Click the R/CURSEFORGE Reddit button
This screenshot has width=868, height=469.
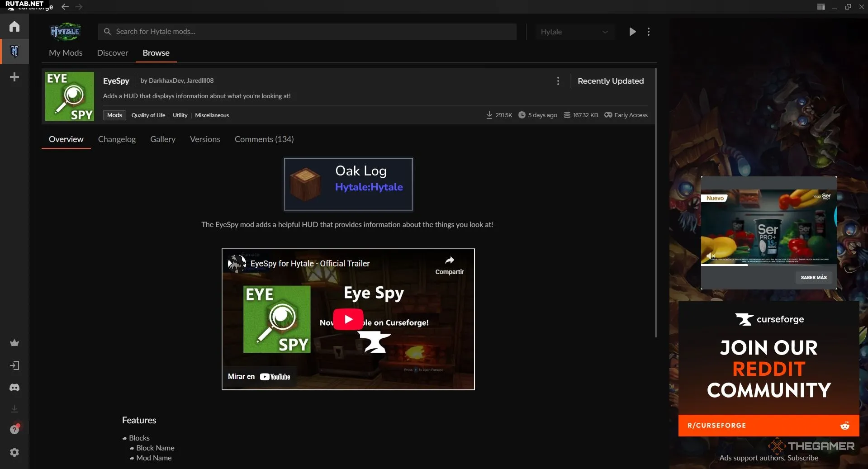coord(768,426)
